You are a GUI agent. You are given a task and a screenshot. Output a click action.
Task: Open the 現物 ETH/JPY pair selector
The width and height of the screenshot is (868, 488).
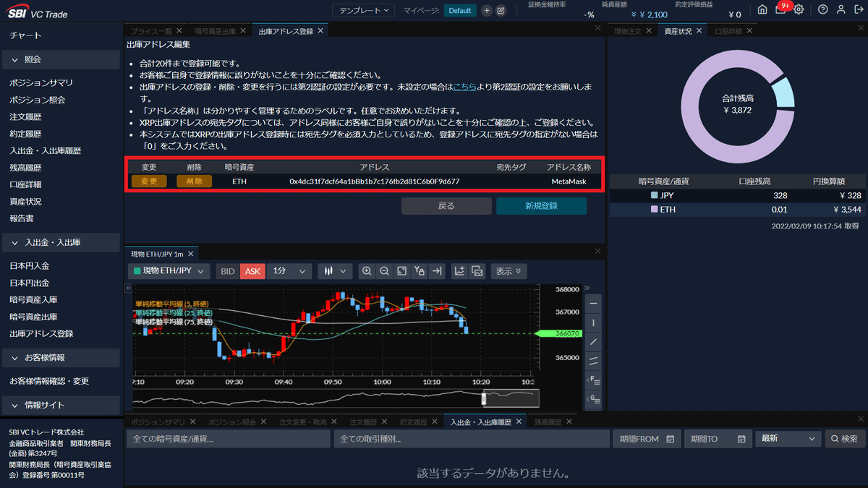(169, 271)
